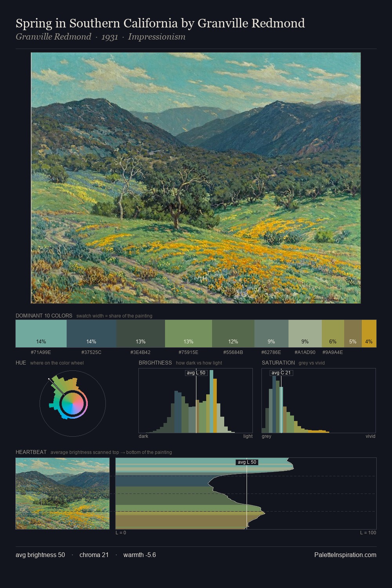Click the 'vivid' axis label
Image resolution: width=392 pixels, height=588 pixels.
pos(370,436)
